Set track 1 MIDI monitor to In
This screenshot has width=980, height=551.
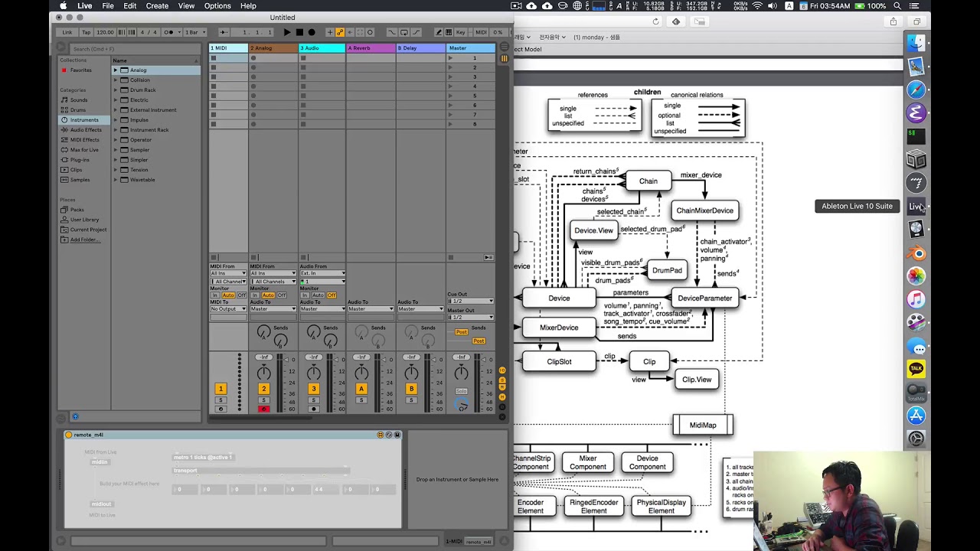(x=215, y=295)
